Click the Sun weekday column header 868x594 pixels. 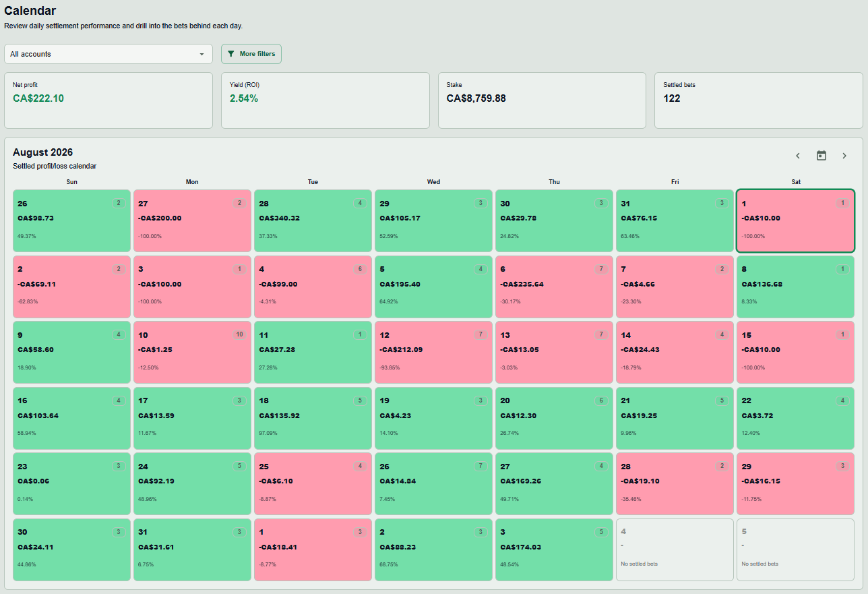click(71, 182)
